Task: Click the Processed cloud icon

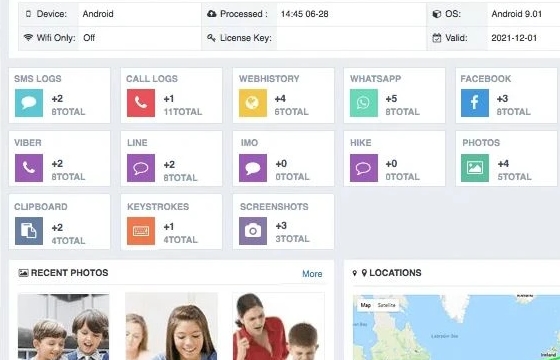Action: point(212,14)
